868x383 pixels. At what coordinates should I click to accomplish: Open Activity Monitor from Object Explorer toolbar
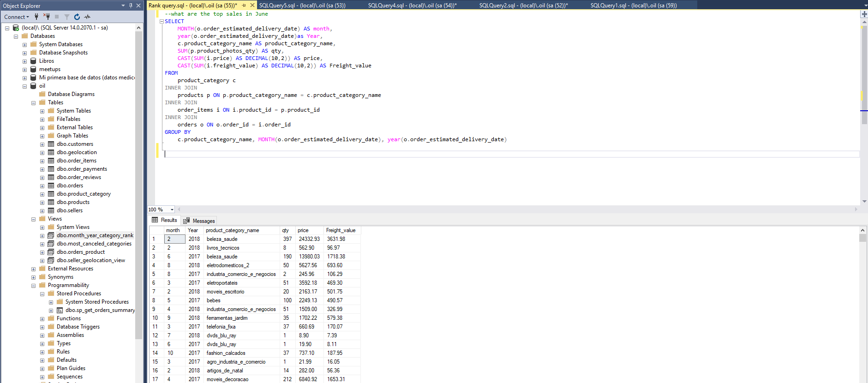pos(87,17)
